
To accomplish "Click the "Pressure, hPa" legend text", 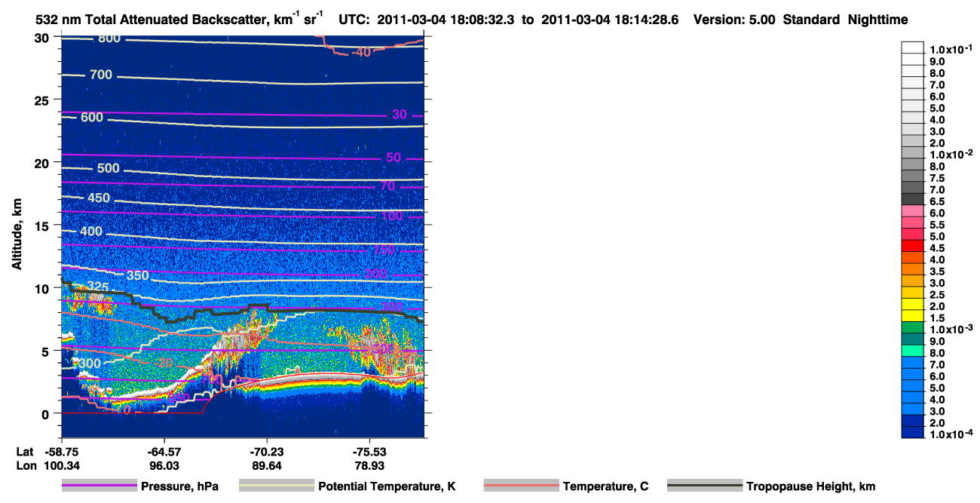I will pos(180,487).
